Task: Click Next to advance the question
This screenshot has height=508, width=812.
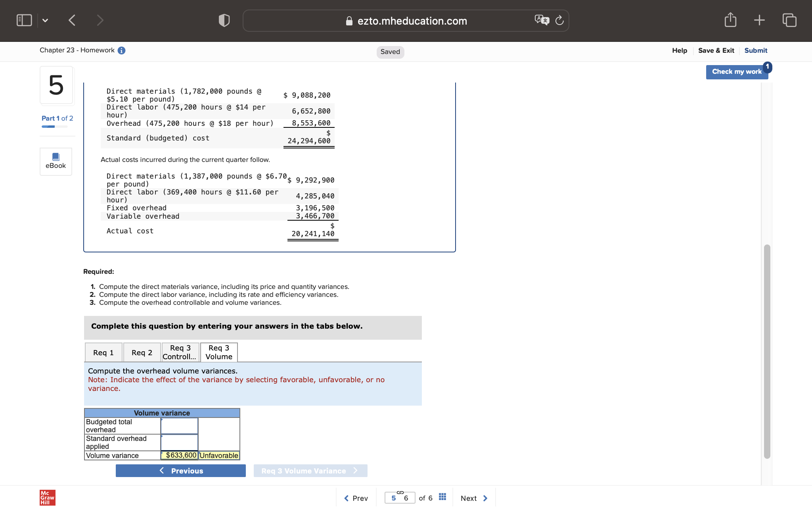Action: [473, 498]
